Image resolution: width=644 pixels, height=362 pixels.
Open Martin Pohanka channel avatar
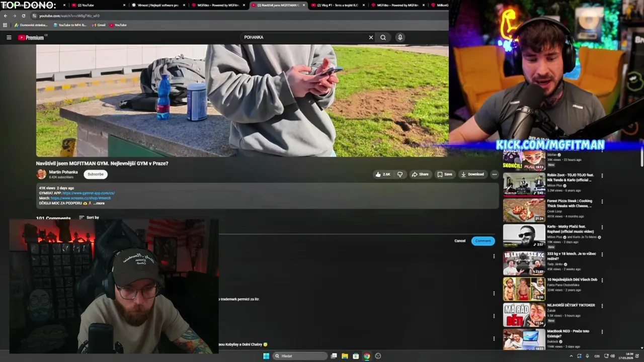pos(41,174)
